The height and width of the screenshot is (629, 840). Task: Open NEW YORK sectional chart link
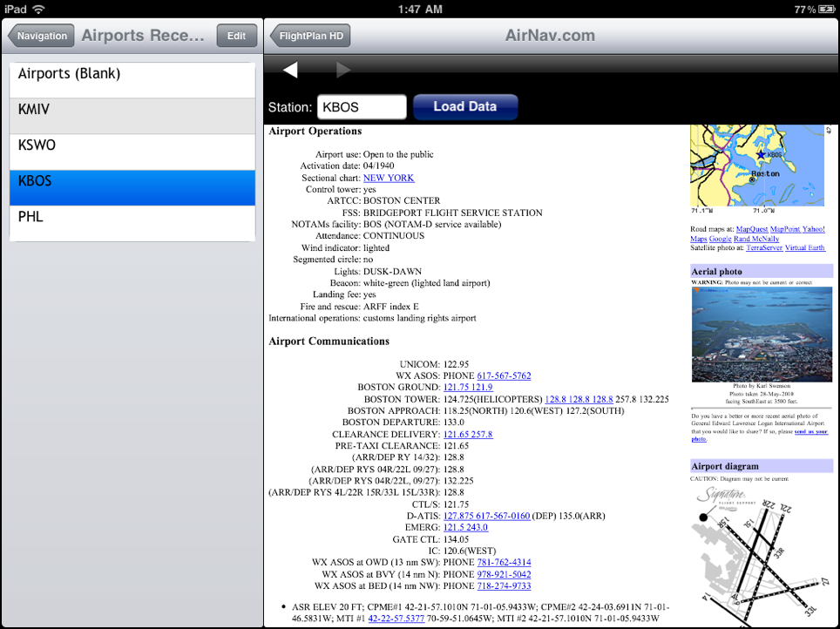[389, 178]
